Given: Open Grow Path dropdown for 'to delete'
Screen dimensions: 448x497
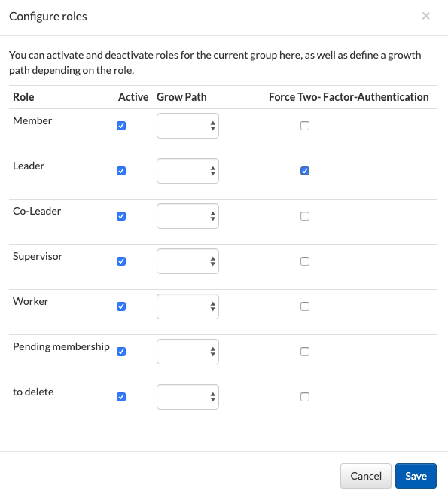Looking at the screenshot, I should (187, 397).
